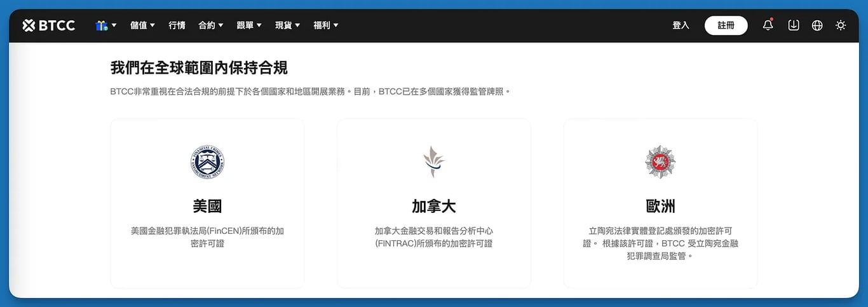Image resolution: width=868 pixels, height=307 pixels.
Task: Open the gift box rewards dropdown
Action: tap(106, 25)
